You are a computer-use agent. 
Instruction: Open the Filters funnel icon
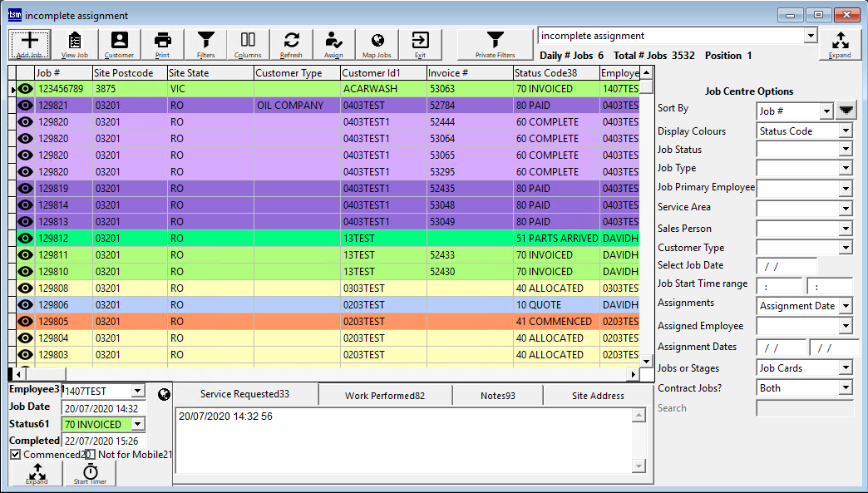click(205, 44)
